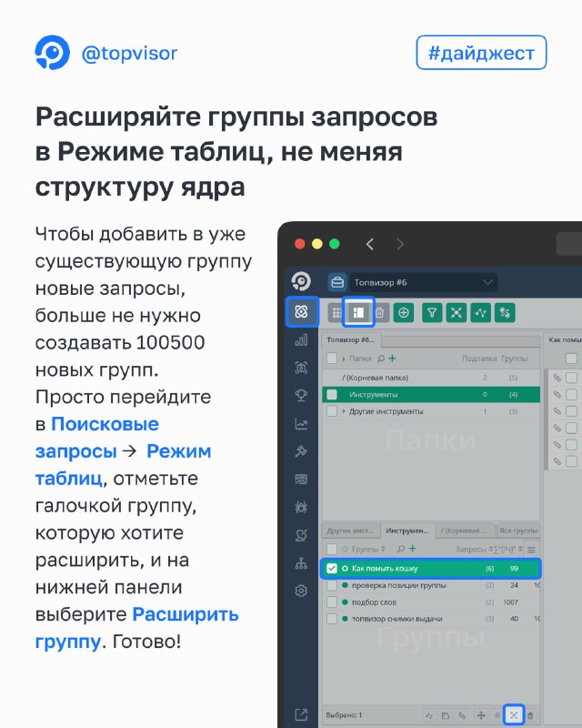This screenshot has width=582, height=728.
Task: Sort by the Запросы column arrows
Action: pos(490,550)
